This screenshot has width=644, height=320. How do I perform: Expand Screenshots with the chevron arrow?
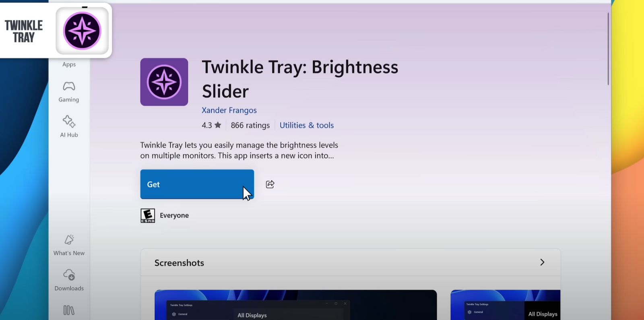(542, 262)
